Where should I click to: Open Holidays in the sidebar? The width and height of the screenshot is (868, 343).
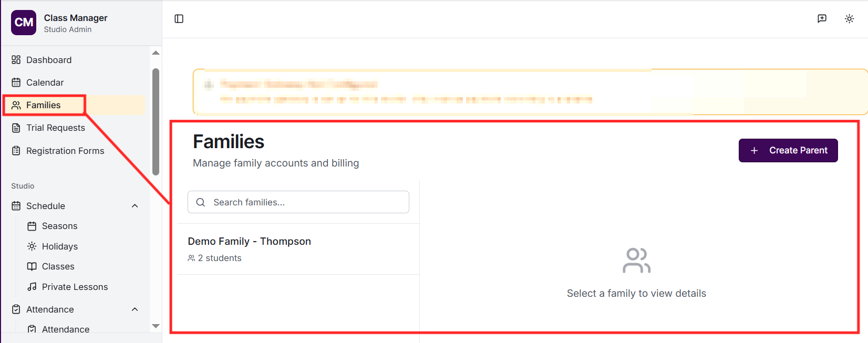[59, 246]
